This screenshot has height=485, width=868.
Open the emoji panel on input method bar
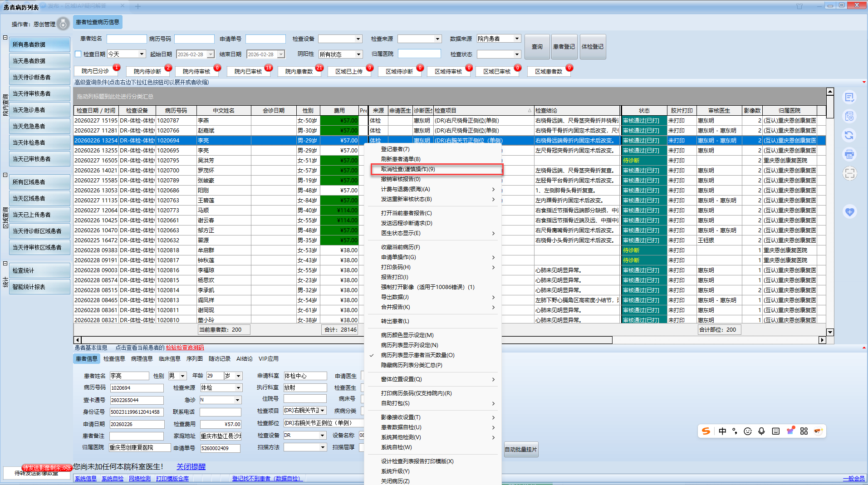tap(748, 431)
